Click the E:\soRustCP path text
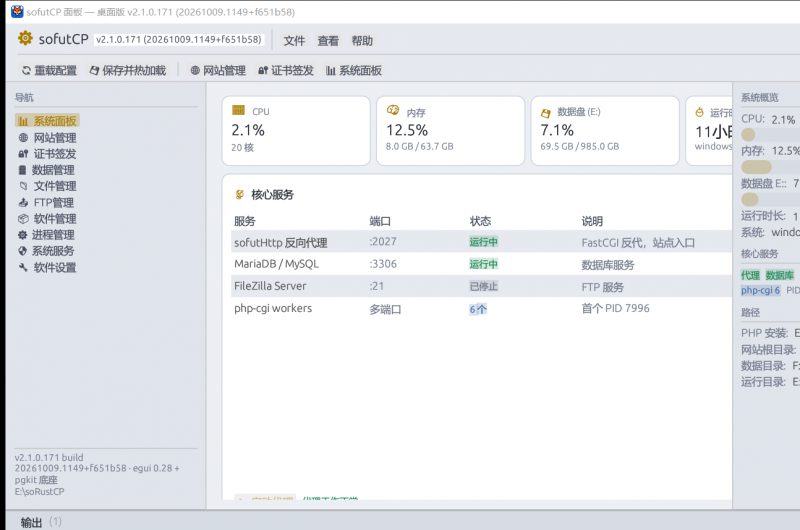 pyautogui.click(x=39, y=492)
